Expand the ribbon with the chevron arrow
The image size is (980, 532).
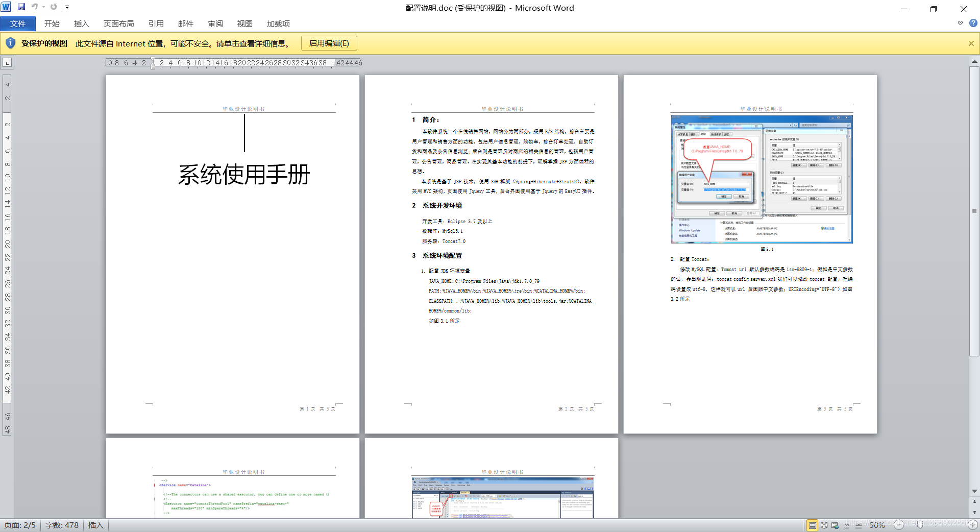pos(960,23)
